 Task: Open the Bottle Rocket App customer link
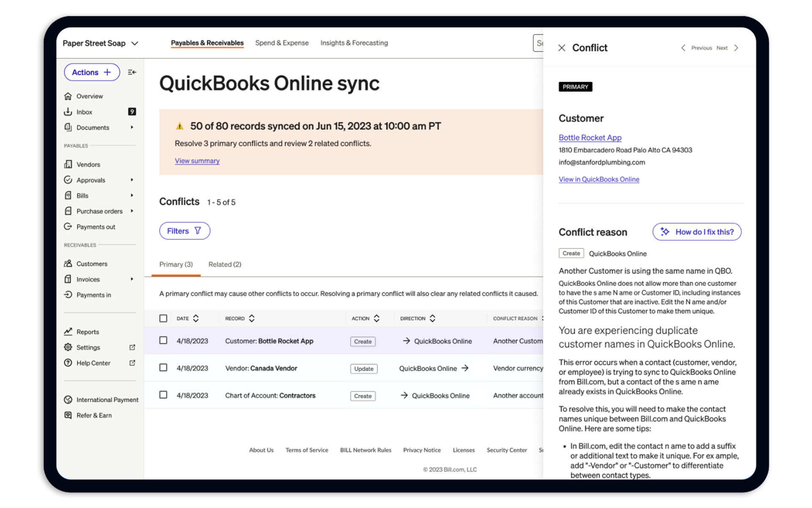click(590, 138)
